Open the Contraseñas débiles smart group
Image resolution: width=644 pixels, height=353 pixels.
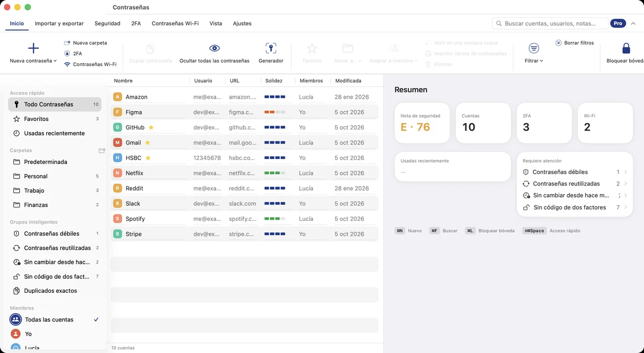point(55,234)
